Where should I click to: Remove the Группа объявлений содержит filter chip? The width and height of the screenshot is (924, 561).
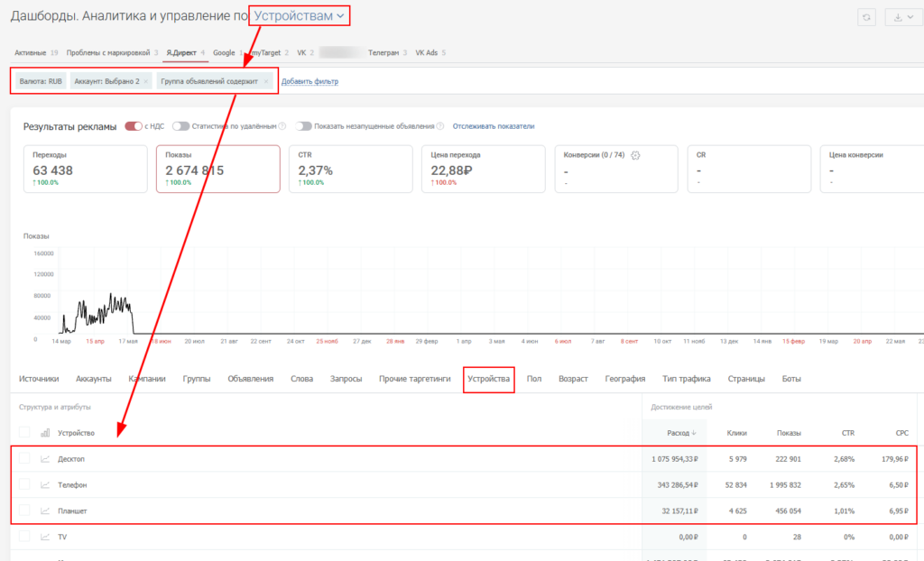point(266,81)
